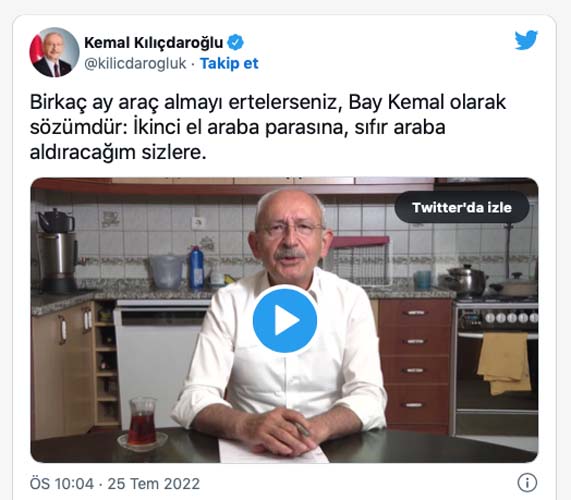Click the @kilicdarogluk handle
Viewport: 571px width, 500px height.
point(135,63)
